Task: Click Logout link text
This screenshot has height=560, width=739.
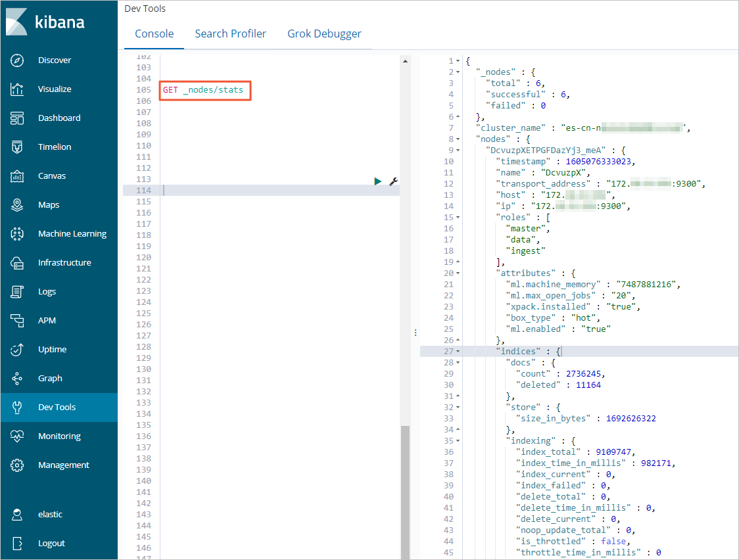Action: pos(51,544)
